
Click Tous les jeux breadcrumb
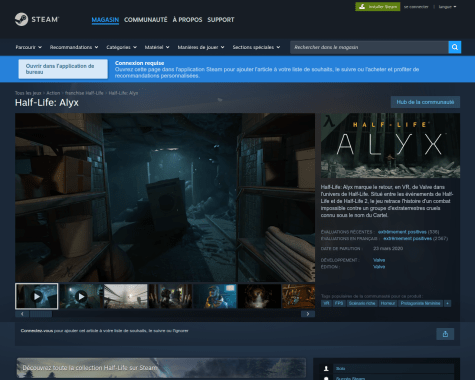click(28, 93)
